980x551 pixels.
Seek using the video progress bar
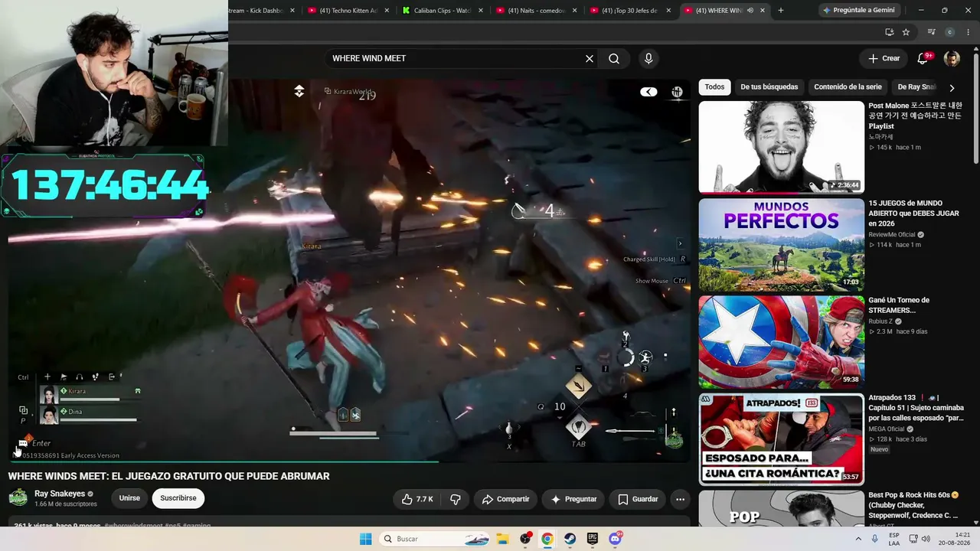point(349,461)
